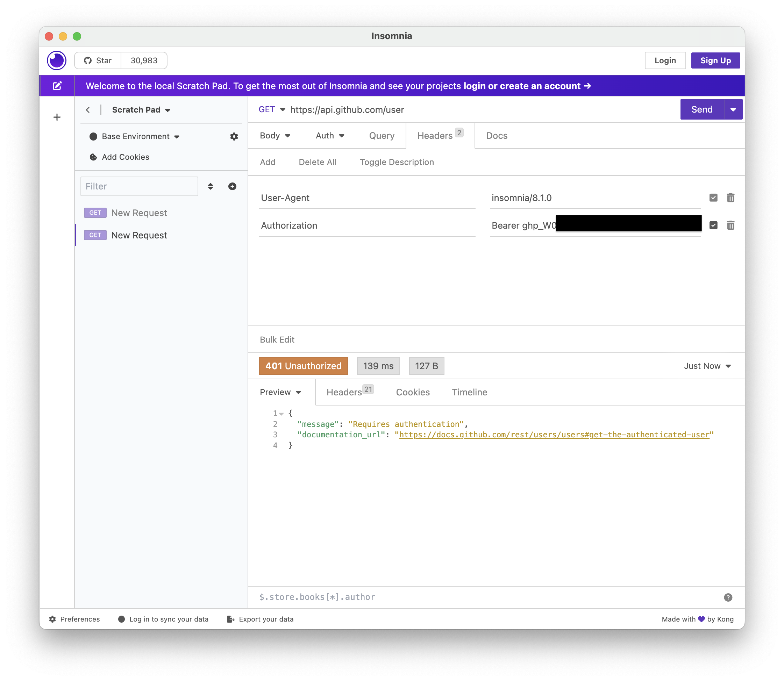Viewport: 784px width, 681px height.
Task: Switch to the request Headers tab
Action: [x=440, y=135]
